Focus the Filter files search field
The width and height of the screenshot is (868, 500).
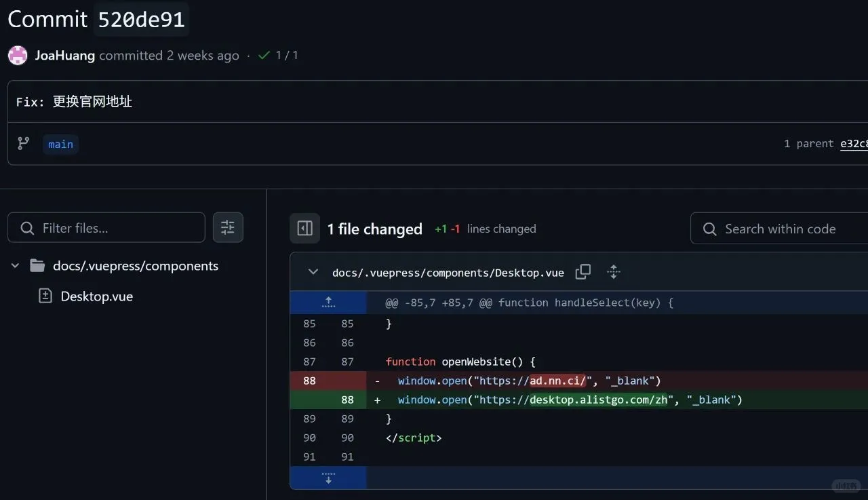point(106,228)
